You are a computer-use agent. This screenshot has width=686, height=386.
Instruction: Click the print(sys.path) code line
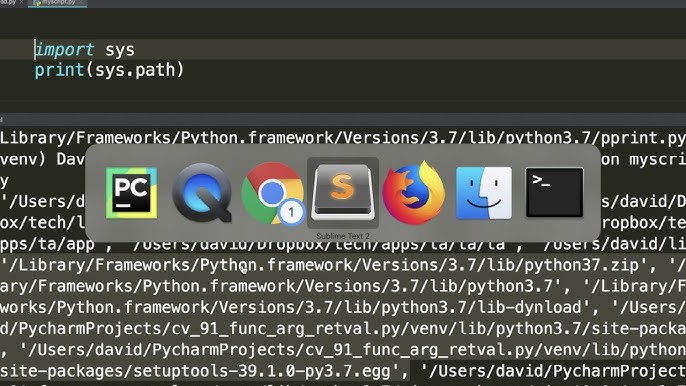click(109, 70)
